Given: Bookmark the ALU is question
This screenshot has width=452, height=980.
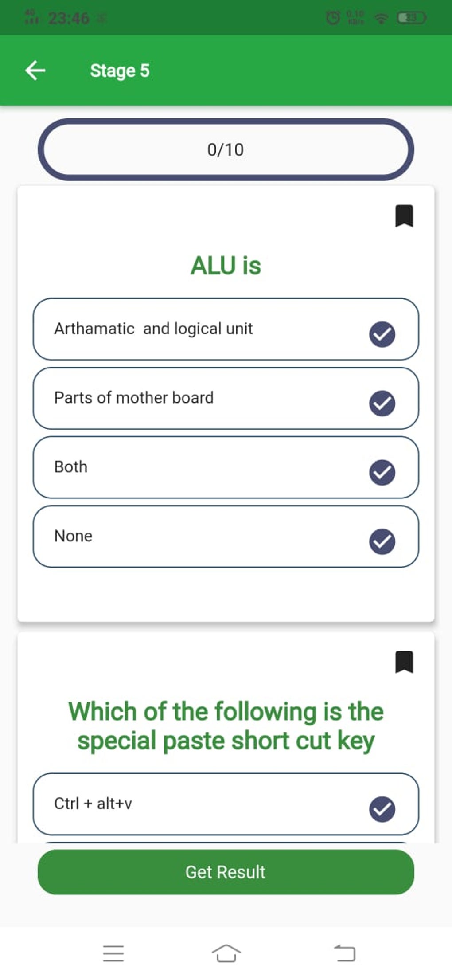Looking at the screenshot, I should click(404, 216).
